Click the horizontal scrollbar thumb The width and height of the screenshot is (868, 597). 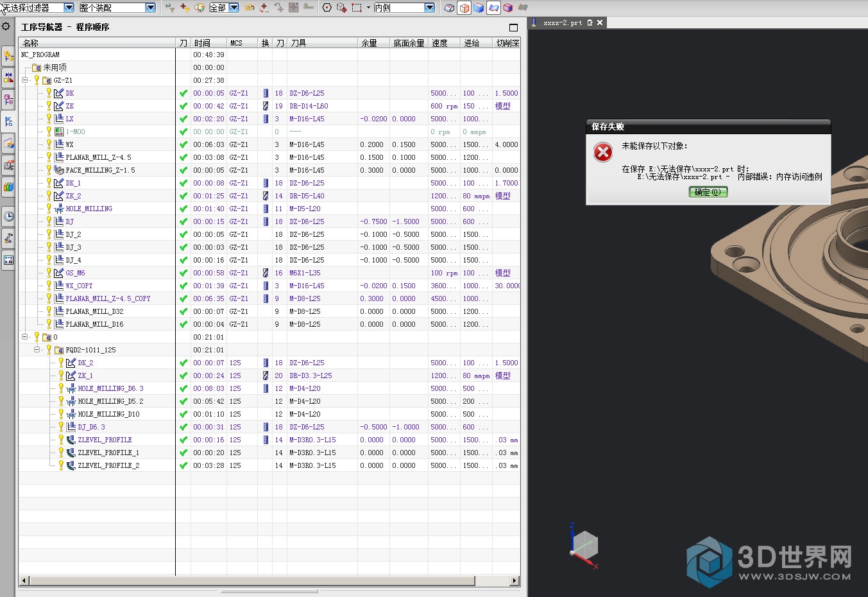pos(253,580)
